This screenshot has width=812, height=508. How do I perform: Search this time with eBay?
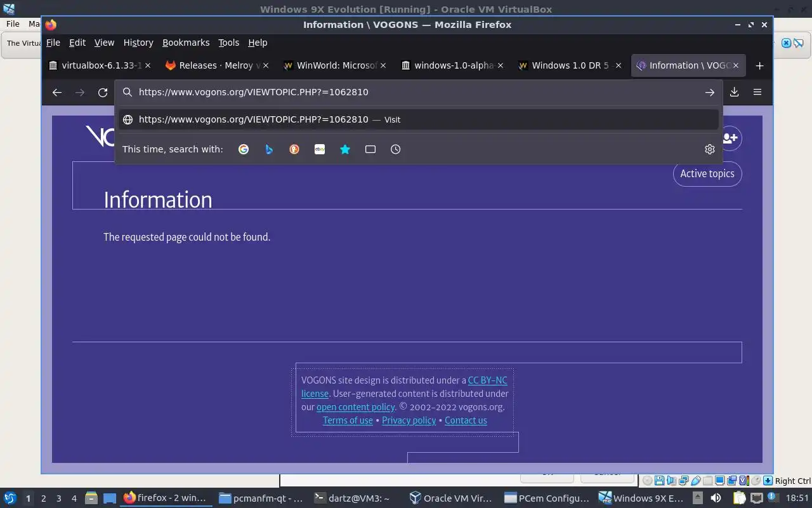tap(320, 149)
